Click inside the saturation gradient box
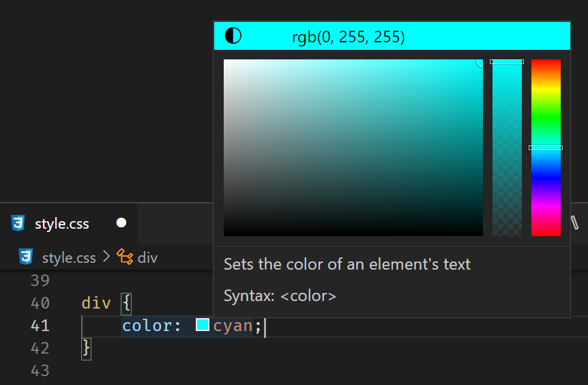 coord(353,147)
